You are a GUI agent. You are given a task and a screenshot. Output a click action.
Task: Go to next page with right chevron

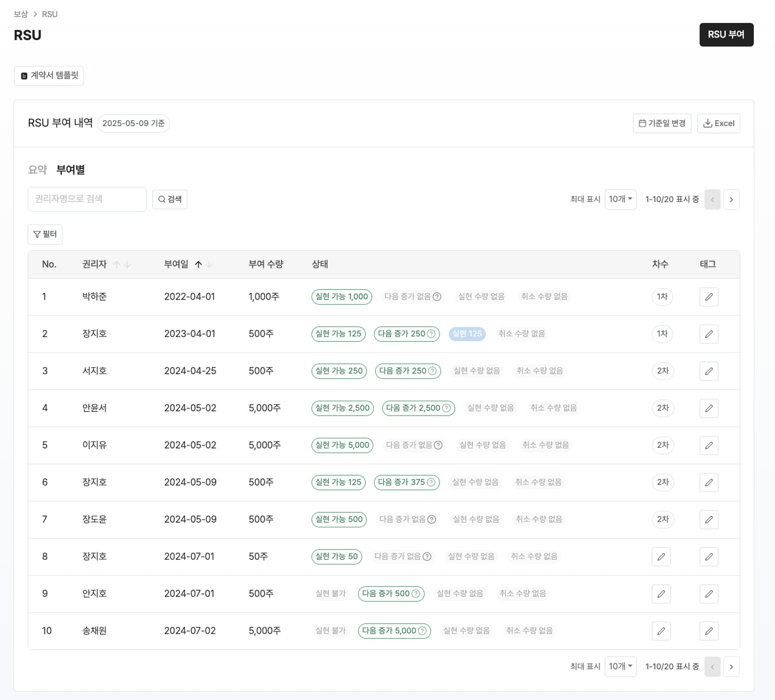tap(731, 199)
